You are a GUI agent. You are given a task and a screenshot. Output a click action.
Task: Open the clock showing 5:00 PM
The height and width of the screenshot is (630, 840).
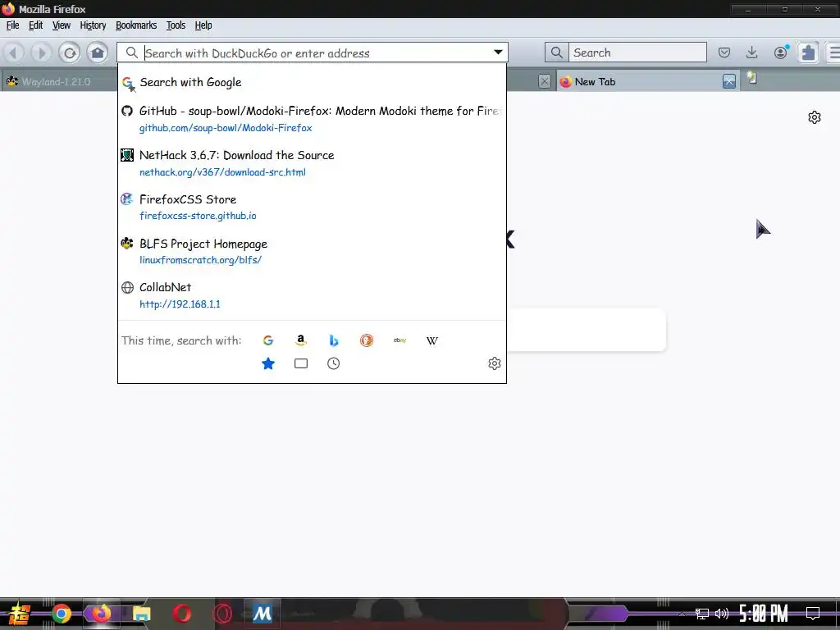click(x=764, y=614)
